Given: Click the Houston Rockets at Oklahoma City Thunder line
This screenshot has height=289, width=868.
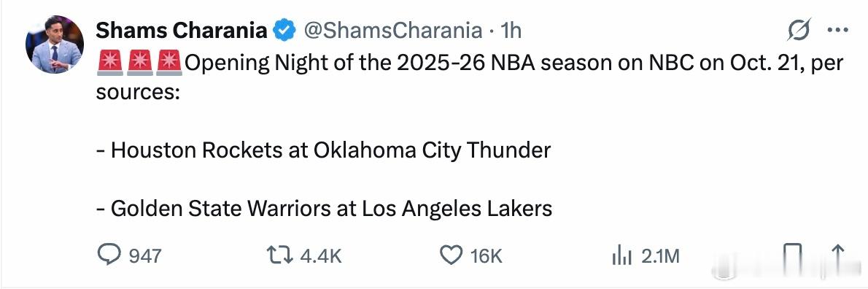Looking at the screenshot, I should click(323, 150).
